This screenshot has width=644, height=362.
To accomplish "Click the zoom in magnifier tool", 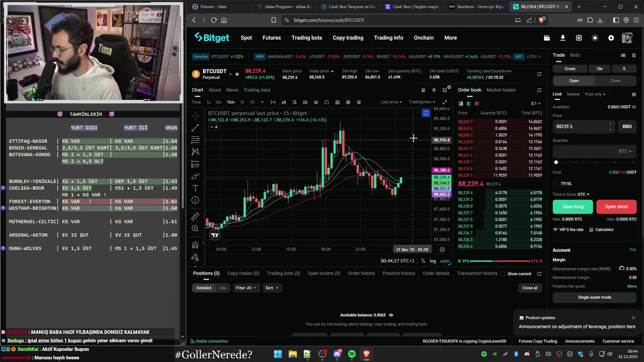I will click(195, 228).
